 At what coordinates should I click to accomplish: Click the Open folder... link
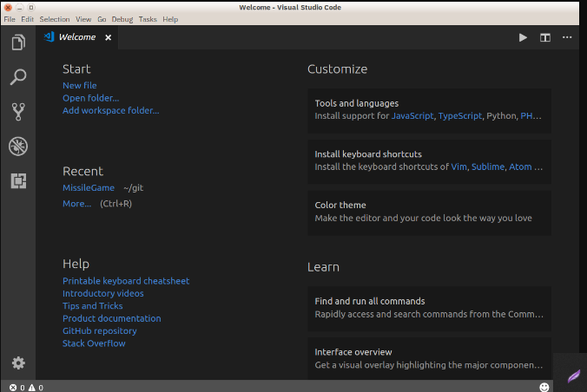point(91,98)
